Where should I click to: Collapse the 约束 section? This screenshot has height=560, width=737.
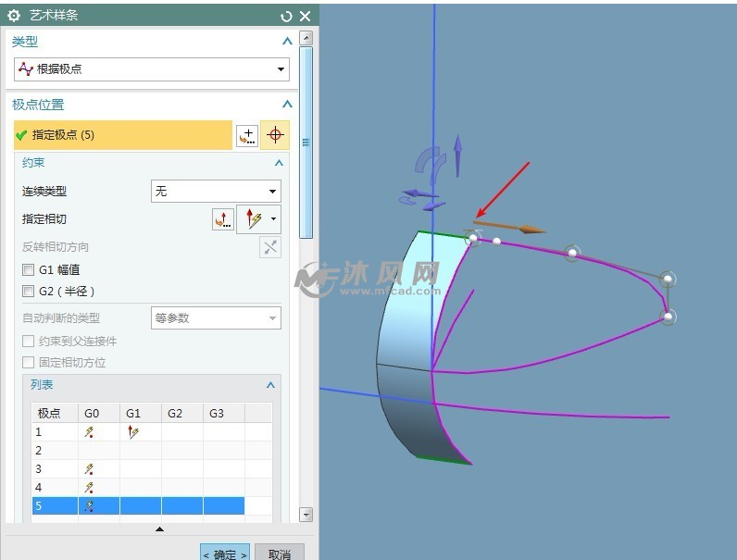tap(279, 163)
